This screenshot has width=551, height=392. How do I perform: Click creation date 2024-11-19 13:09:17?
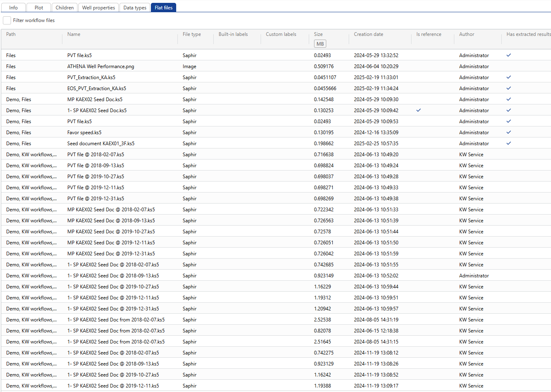(376, 386)
